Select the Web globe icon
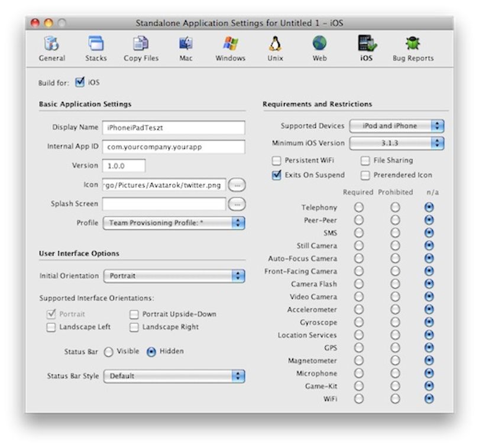 coord(319,43)
